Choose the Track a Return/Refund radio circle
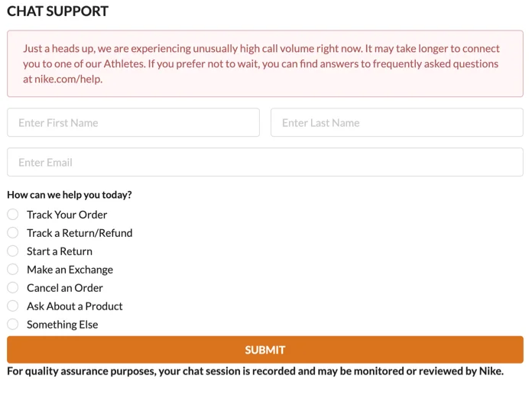Image resolution: width=532 pixels, height=395 pixels. coord(13,233)
